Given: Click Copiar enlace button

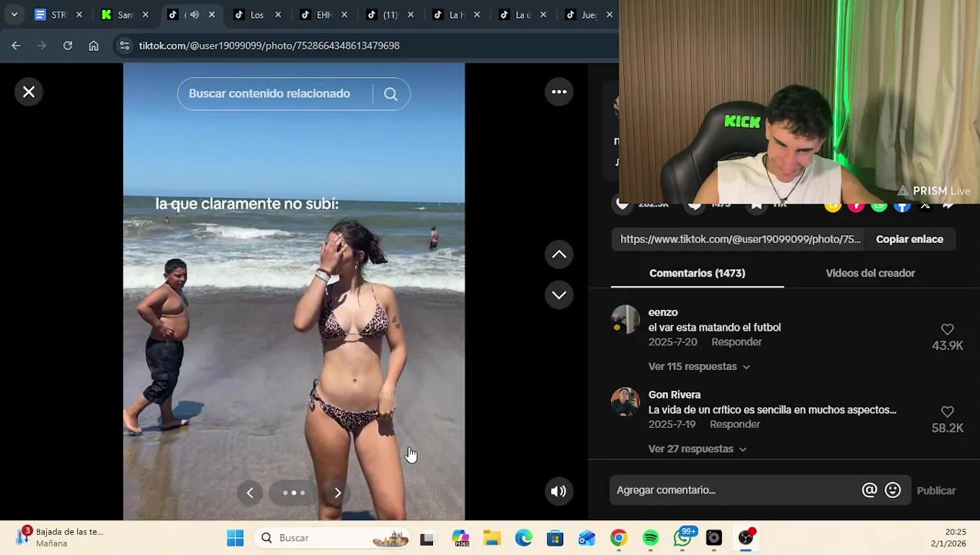Looking at the screenshot, I should pos(909,239).
